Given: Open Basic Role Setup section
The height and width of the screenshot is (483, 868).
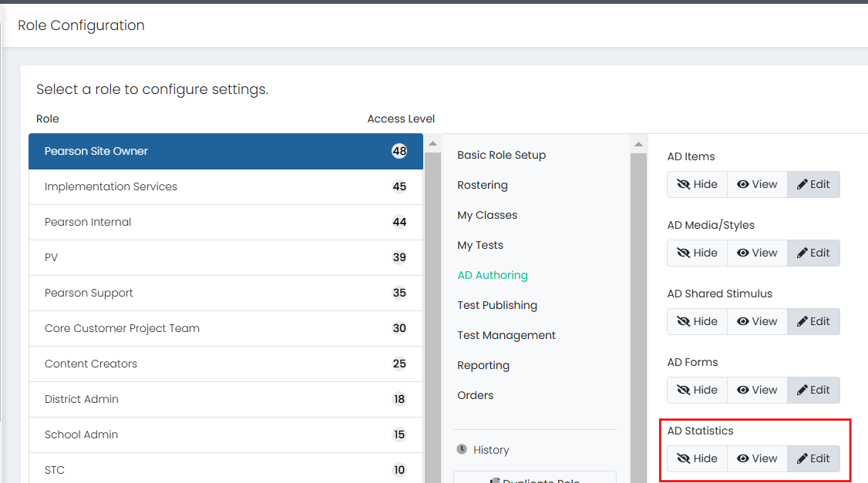Looking at the screenshot, I should pyautogui.click(x=501, y=155).
